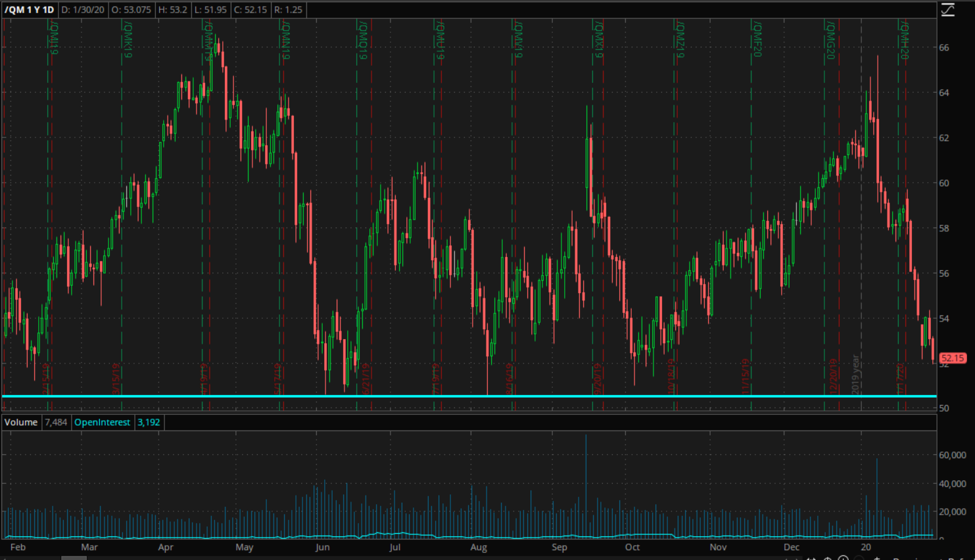
Task: Click the 20,000 level on volume axis
Action: click(x=952, y=511)
